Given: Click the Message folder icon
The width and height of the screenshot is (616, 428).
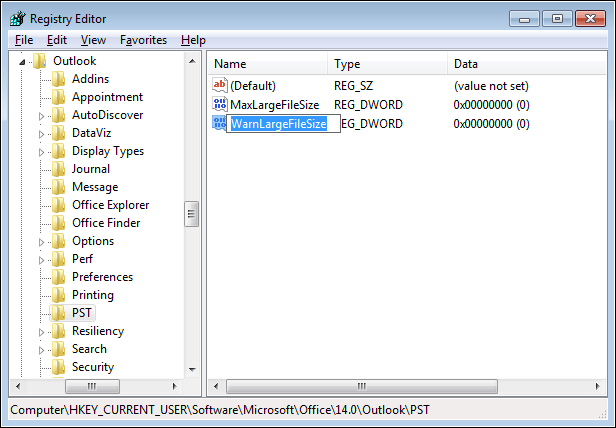Looking at the screenshot, I should (x=59, y=187).
